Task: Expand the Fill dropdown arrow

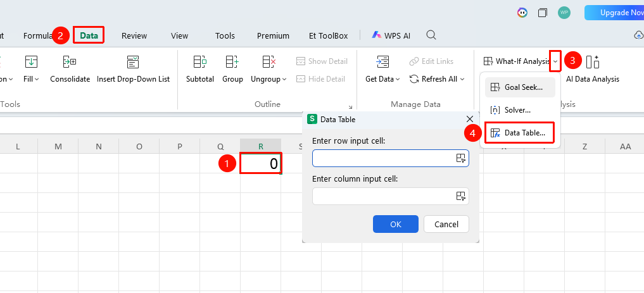Action: (37, 79)
